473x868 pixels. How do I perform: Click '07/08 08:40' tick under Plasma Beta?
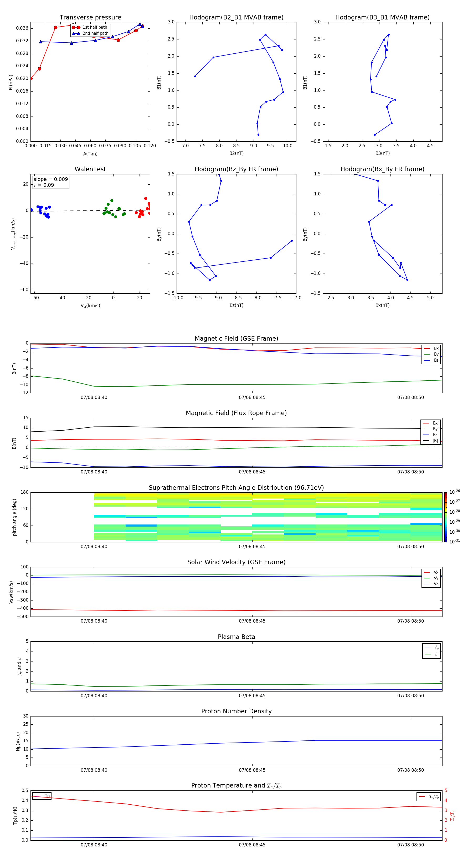[x=94, y=696]
